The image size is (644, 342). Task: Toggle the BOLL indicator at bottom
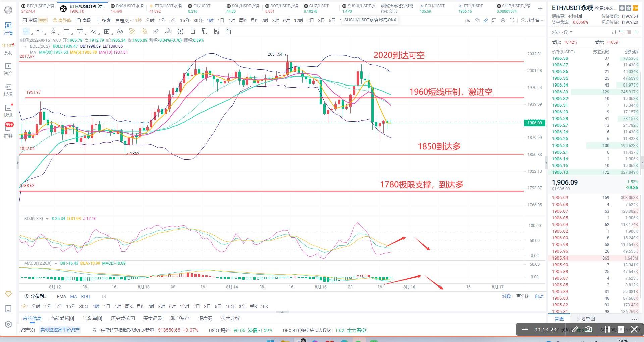[86, 297]
